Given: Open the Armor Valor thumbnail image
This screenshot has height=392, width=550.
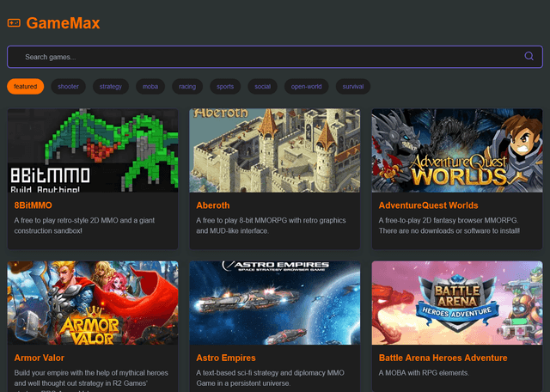Looking at the screenshot, I should click(x=93, y=303).
